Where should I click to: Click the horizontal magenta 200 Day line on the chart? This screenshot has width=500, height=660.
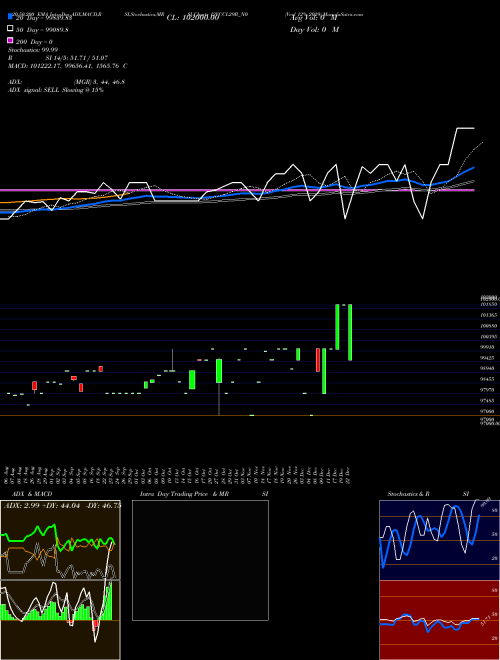pos(236,190)
